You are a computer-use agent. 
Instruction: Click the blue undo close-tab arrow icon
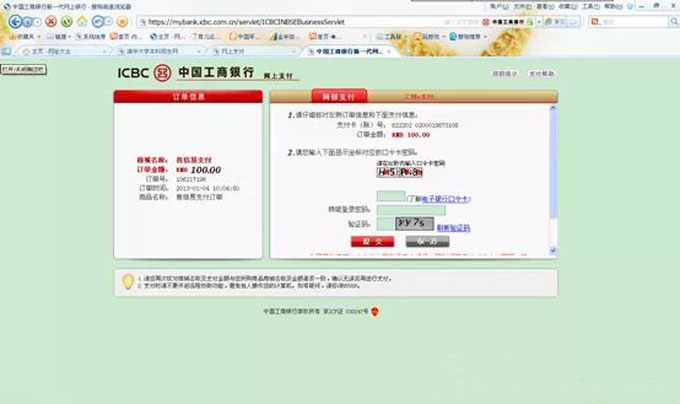[x=98, y=21]
